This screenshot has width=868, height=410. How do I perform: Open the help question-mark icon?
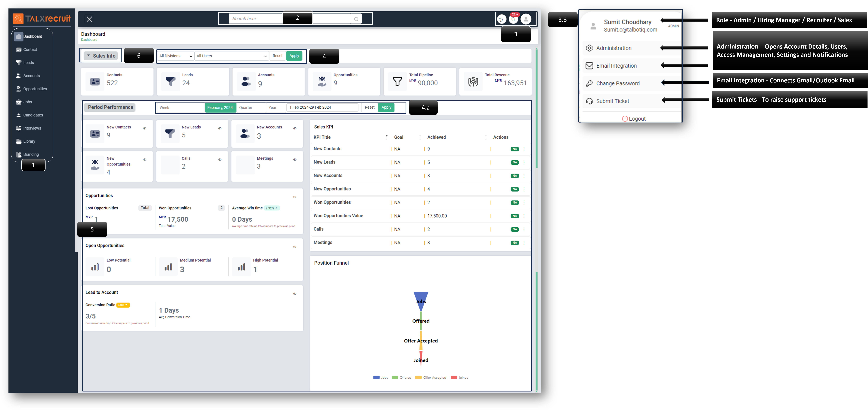click(x=501, y=19)
